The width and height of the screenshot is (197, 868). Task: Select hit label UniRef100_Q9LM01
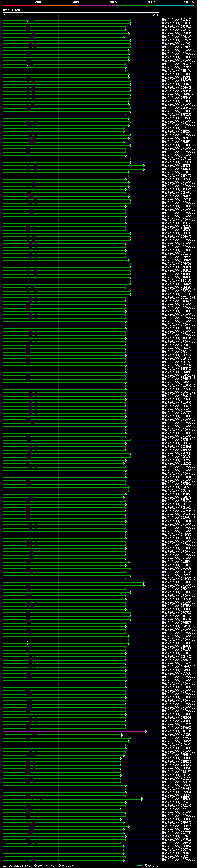[177, 819]
